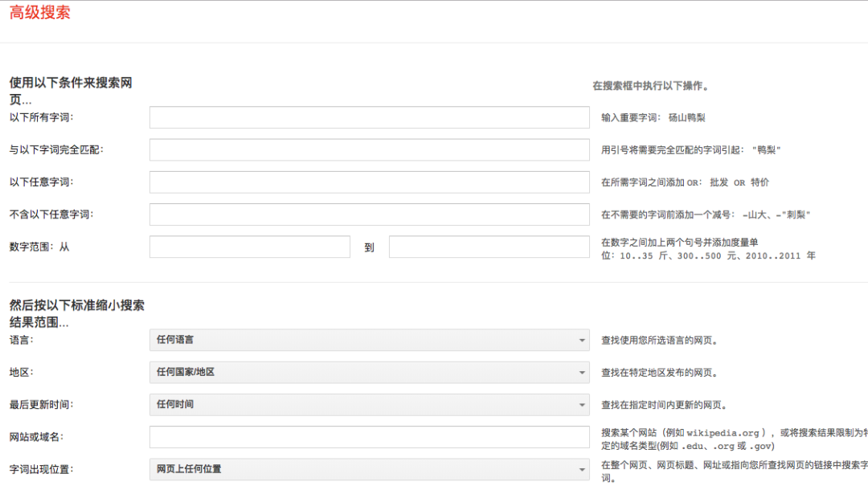The height and width of the screenshot is (486, 868).
Task: Open the 任何语言 language dropdown
Action: 369,340
